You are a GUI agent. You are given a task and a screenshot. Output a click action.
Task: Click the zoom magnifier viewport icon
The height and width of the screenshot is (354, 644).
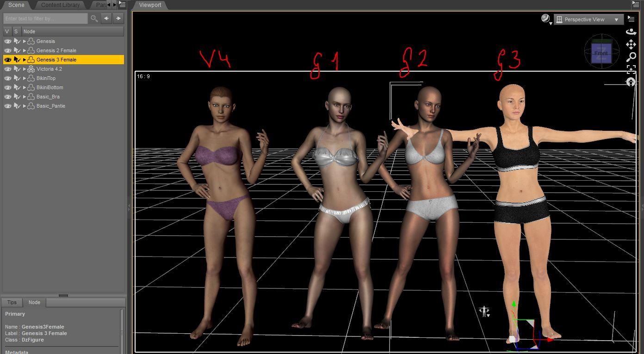[x=631, y=57]
